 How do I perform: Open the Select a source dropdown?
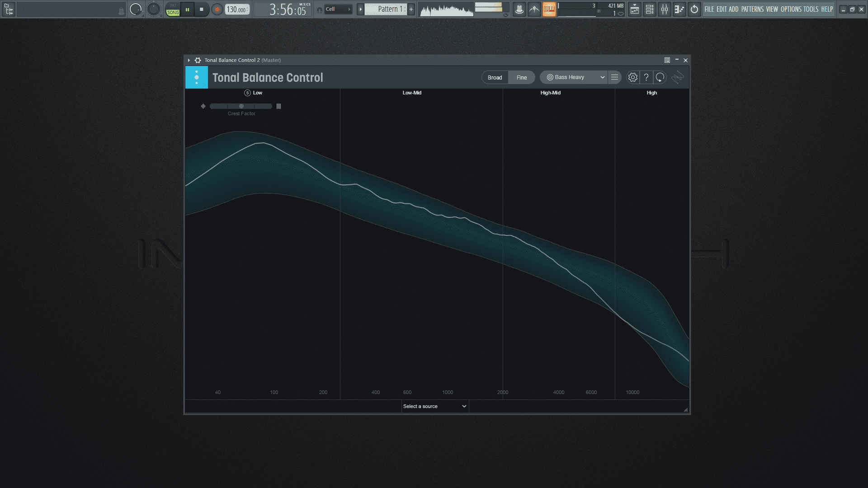pyautogui.click(x=435, y=406)
